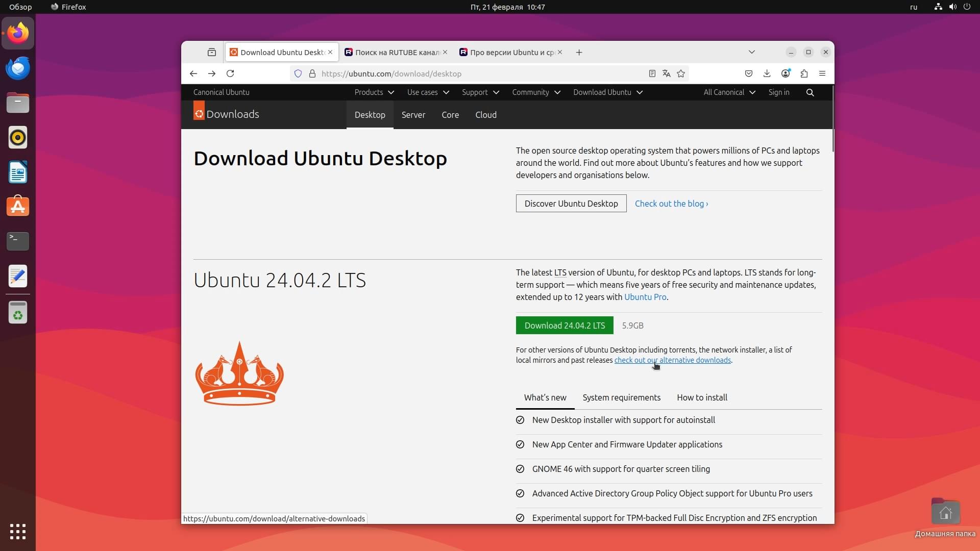Click the page vertical scrollbar
Viewport: 980px width, 551px height.
point(833,119)
